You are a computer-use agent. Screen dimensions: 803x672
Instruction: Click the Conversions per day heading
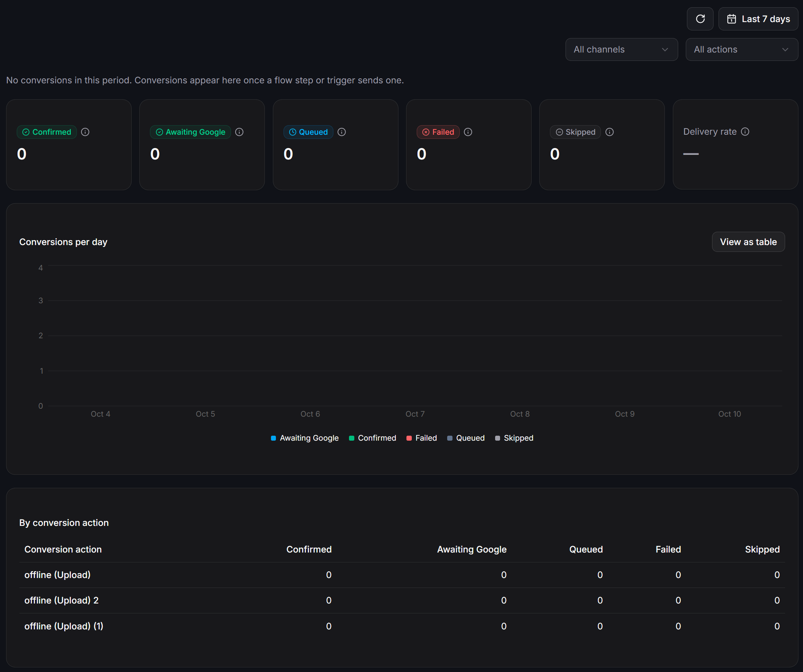coord(63,242)
